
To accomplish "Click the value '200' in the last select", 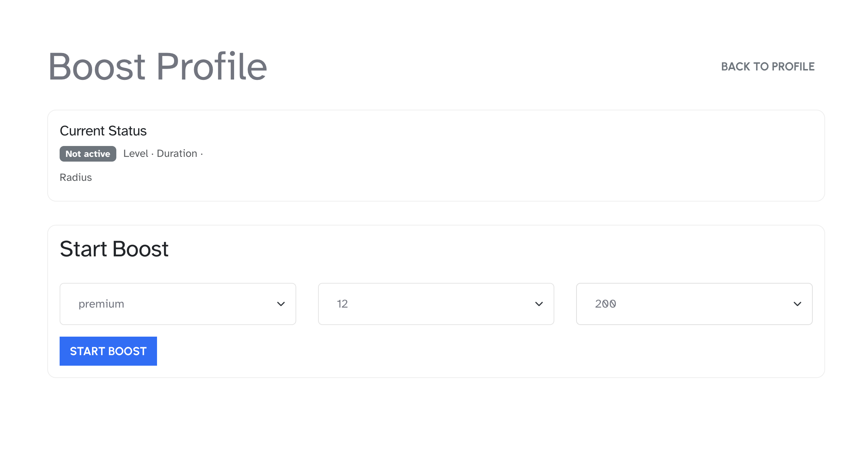I will click(606, 304).
